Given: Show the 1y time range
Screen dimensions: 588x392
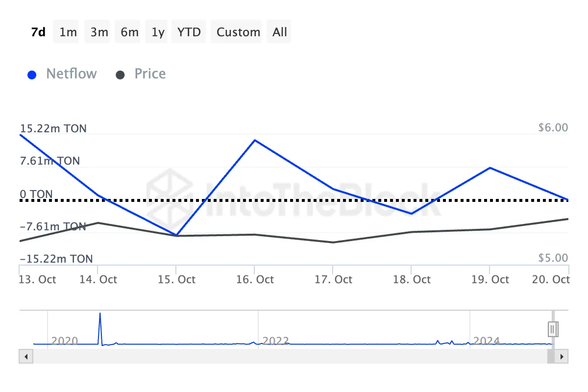Looking at the screenshot, I should [158, 32].
